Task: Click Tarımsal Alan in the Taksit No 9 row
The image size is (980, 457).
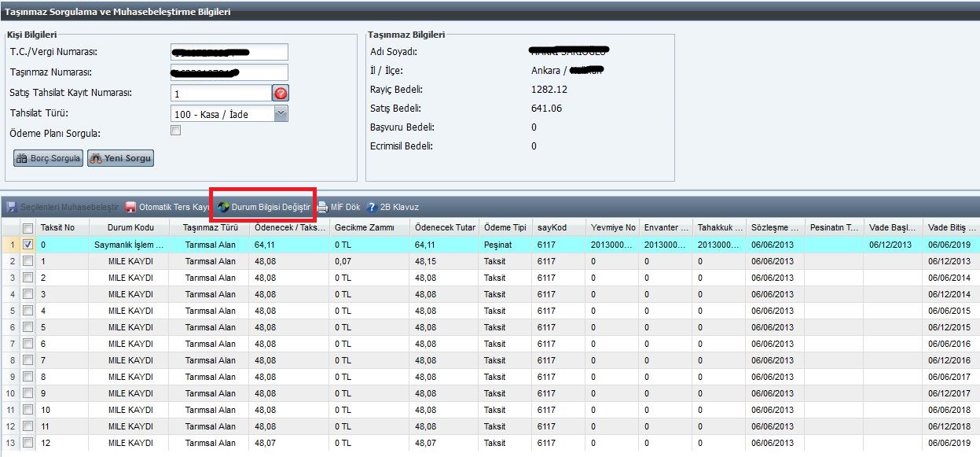Action: pyautogui.click(x=211, y=393)
